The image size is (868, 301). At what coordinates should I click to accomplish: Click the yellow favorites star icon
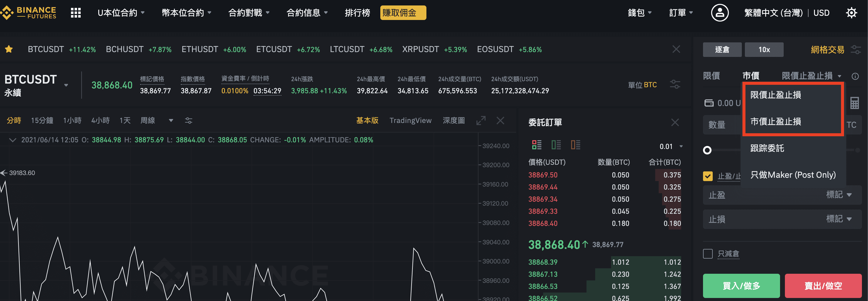pos(9,49)
